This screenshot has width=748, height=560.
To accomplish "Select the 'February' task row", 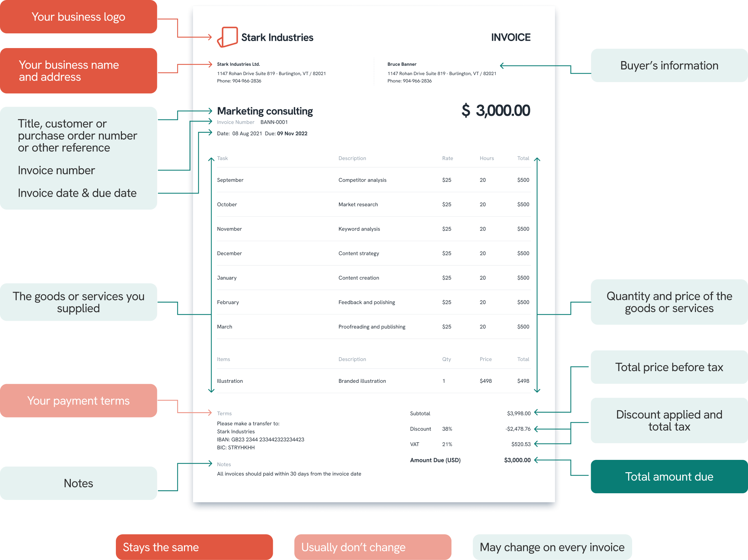I will [374, 302].
